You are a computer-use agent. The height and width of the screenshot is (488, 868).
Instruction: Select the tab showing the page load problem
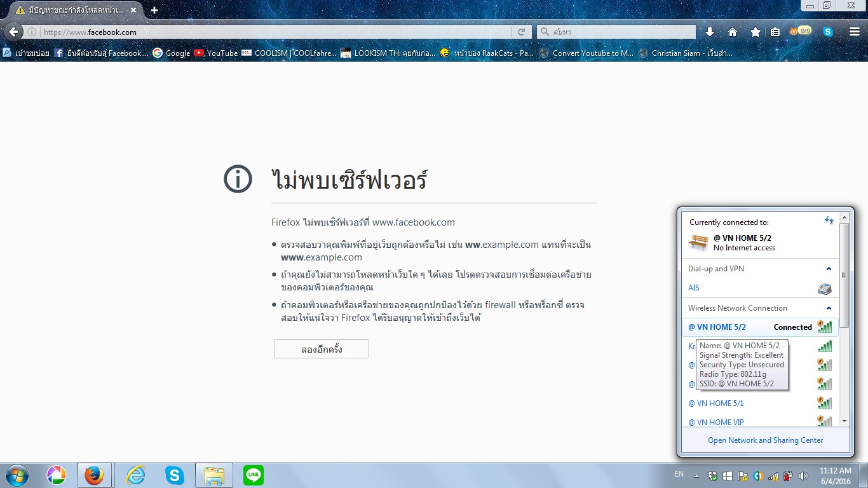point(76,10)
